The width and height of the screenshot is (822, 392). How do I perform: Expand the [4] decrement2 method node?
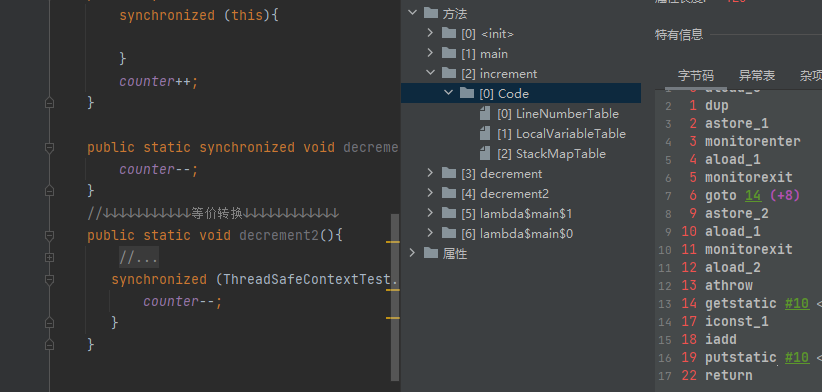click(x=430, y=193)
